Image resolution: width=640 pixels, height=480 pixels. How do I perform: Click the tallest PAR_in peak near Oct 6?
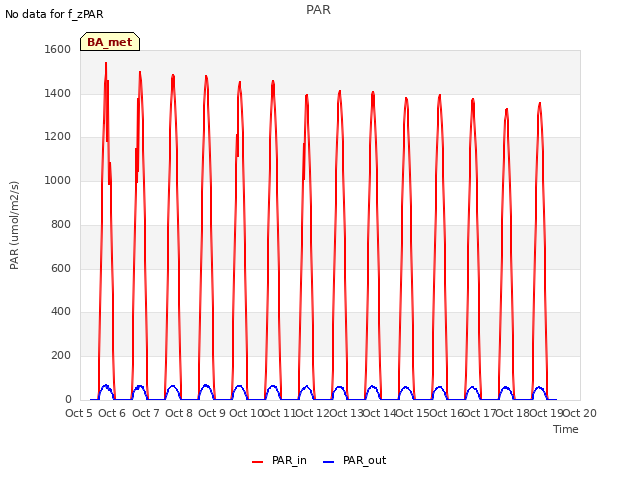[106, 63]
